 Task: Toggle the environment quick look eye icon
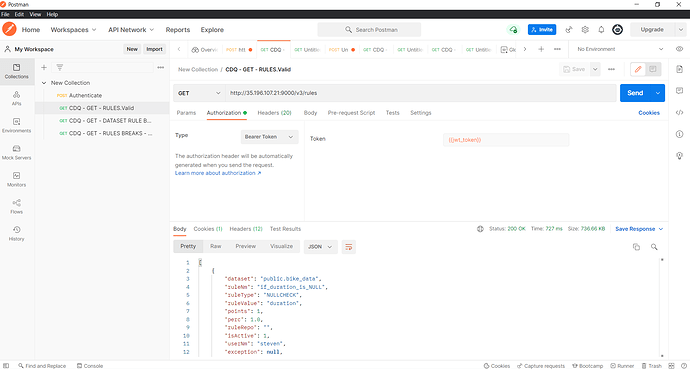679,49
